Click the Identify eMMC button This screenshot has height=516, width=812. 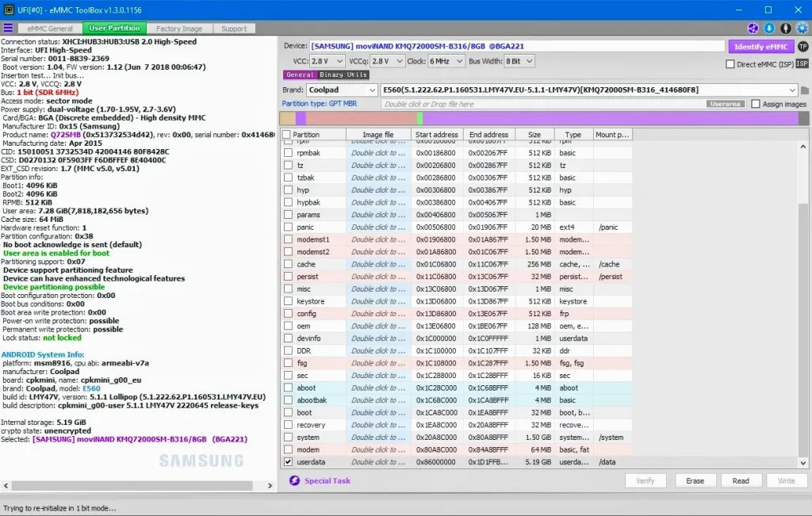click(x=760, y=47)
